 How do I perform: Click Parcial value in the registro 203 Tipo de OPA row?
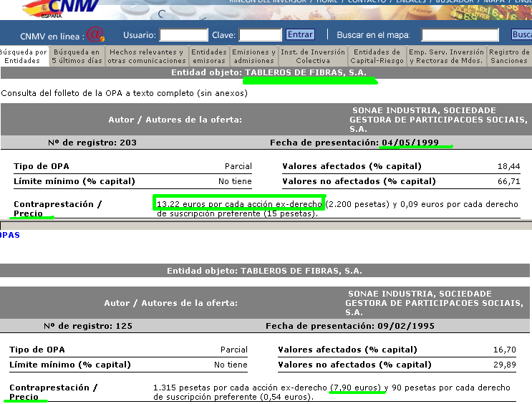[x=238, y=166]
